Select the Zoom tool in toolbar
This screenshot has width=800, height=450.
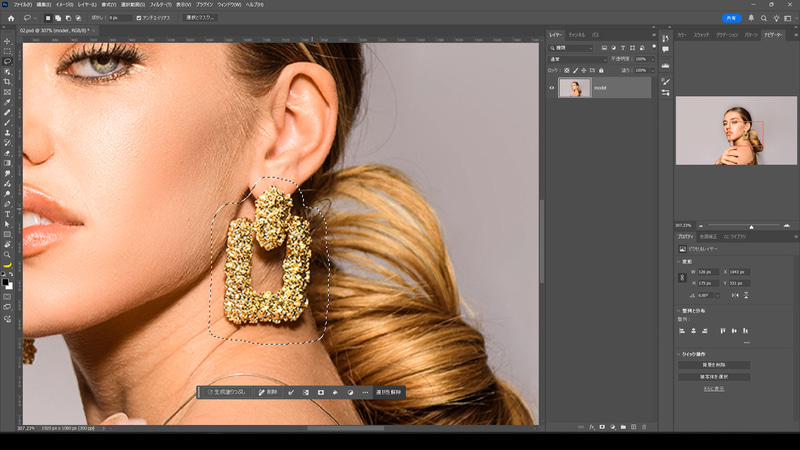(x=7, y=255)
